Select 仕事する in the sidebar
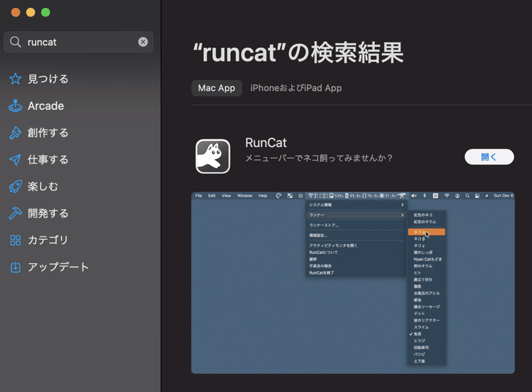 (x=48, y=159)
